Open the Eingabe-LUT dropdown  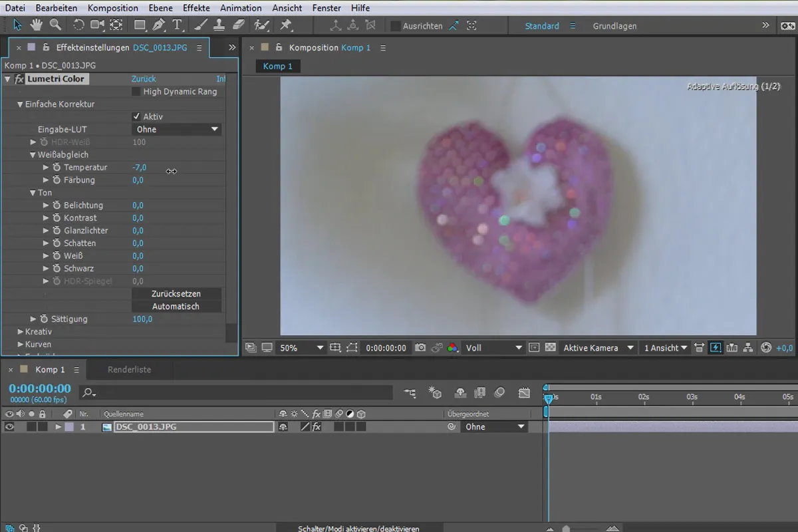[x=176, y=129]
